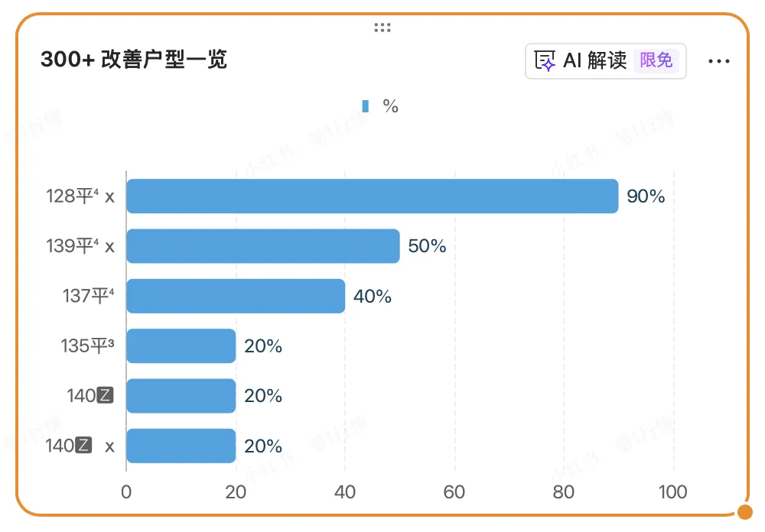Select the 300+ 改善户型一览 chart title

tap(134, 60)
